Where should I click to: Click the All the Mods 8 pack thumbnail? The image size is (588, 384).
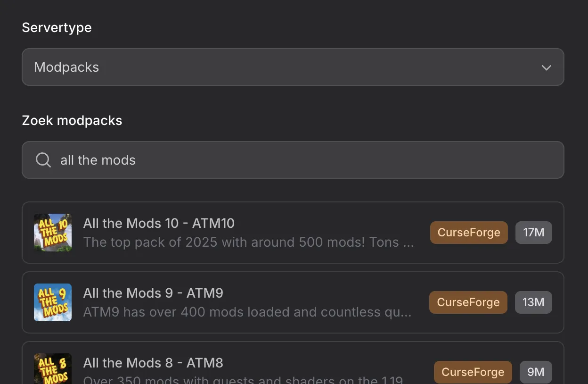[53, 369]
